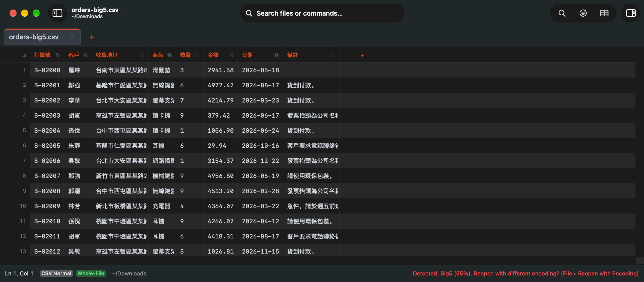
Task: Click product cell 充電器
Action: (162, 206)
